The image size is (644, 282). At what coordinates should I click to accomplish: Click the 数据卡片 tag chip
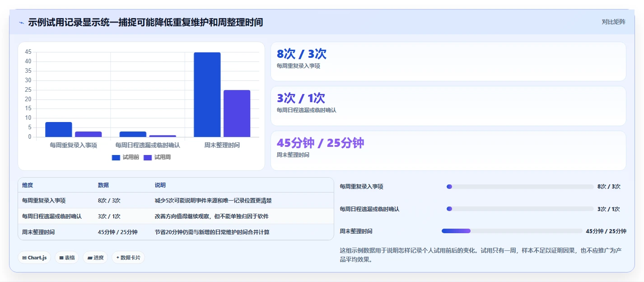[128, 258]
